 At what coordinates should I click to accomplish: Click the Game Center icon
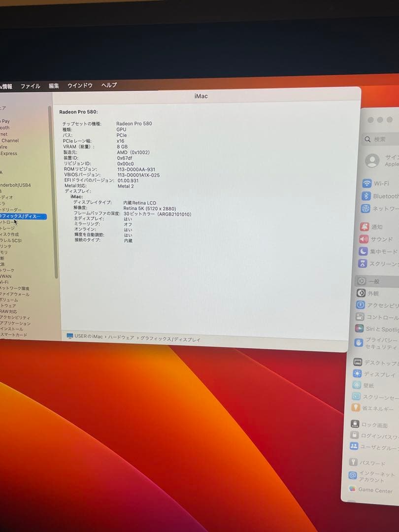pos(352,489)
